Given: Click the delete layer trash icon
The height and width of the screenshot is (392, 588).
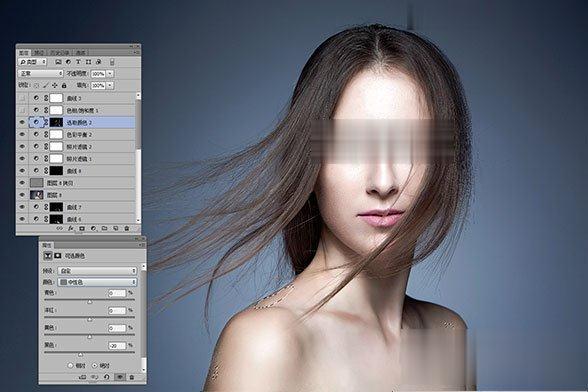Looking at the screenshot, I should click(x=126, y=228).
